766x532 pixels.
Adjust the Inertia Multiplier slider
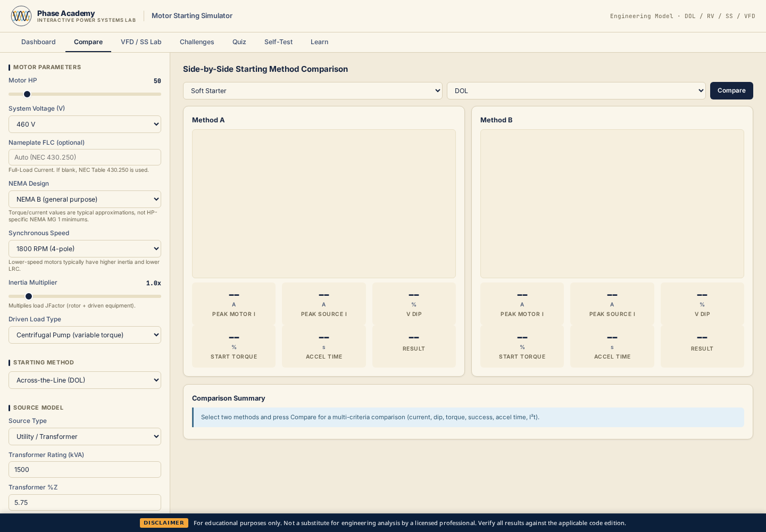click(85, 296)
